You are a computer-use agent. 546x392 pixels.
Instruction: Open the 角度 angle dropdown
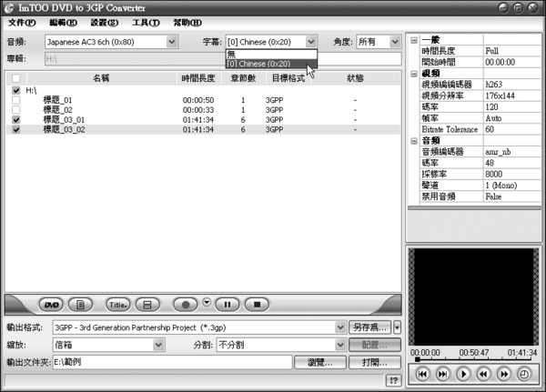tap(395, 42)
